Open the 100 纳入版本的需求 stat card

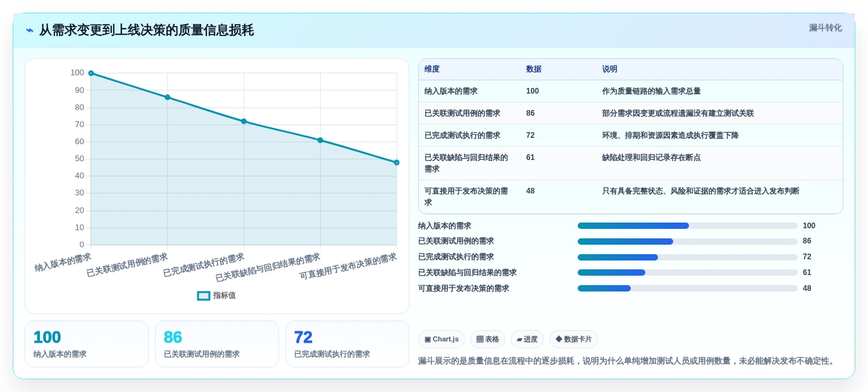pyautogui.click(x=87, y=344)
